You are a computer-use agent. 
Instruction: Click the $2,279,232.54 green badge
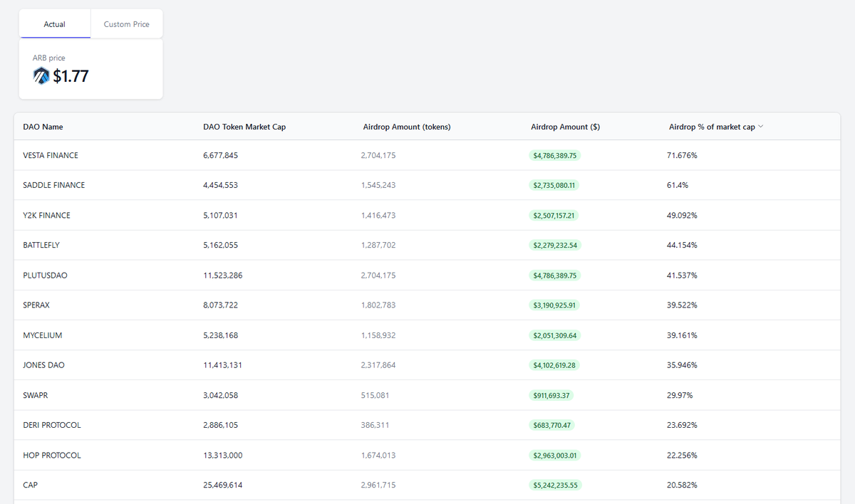(555, 245)
